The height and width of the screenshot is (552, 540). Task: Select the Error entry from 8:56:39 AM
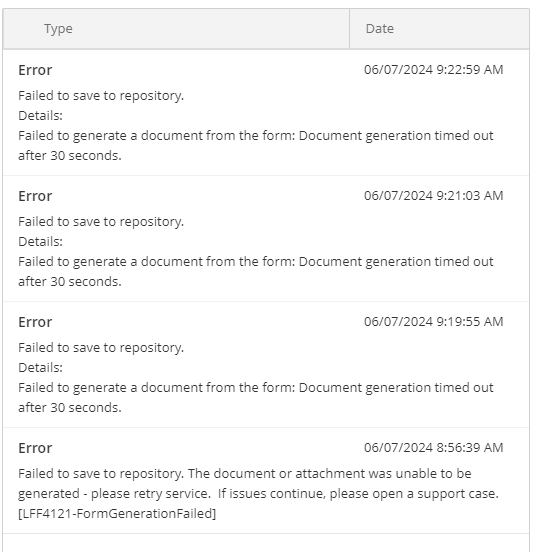tap(266, 481)
